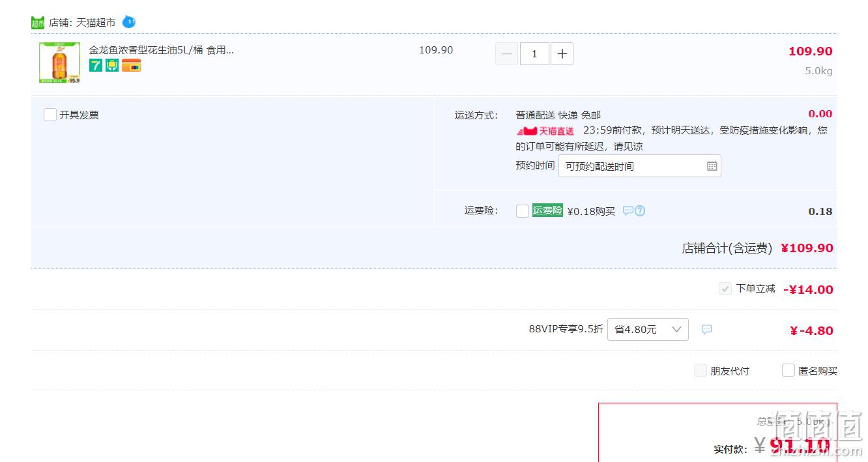Toggle the 下单立减 checkbox
868x462 pixels.
pos(725,289)
